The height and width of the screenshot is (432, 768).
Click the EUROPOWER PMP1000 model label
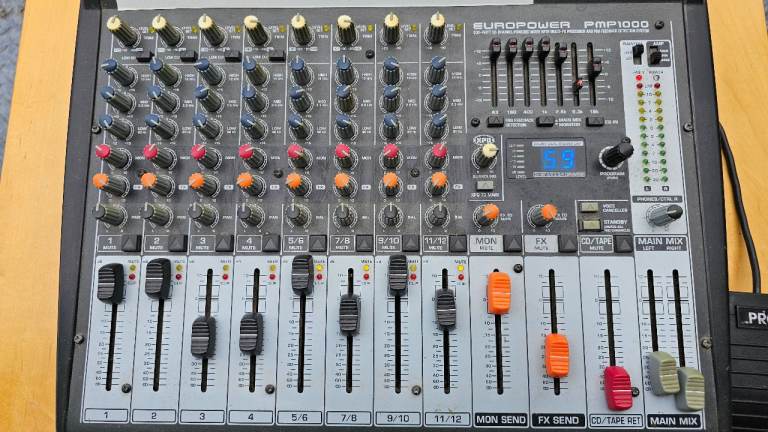pos(561,25)
